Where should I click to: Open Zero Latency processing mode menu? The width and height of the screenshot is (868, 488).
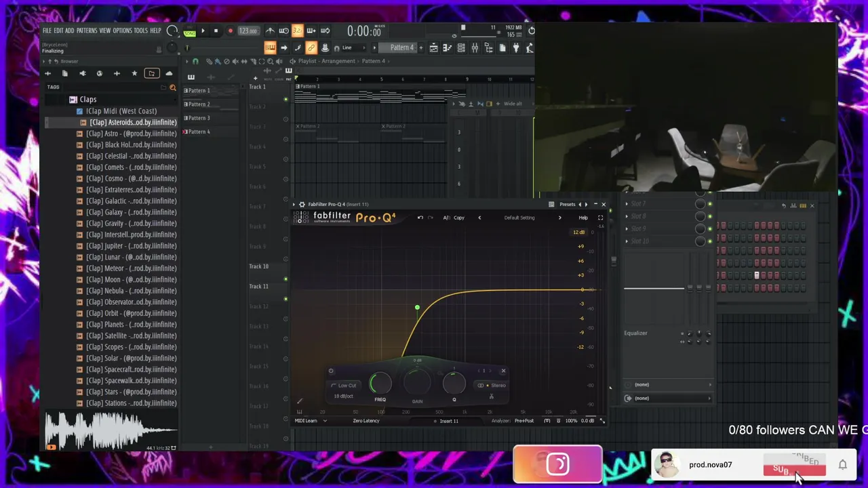(x=366, y=421)
